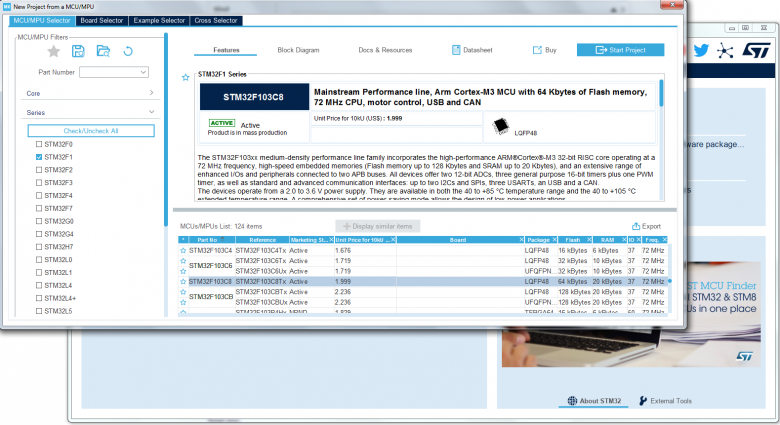Sort the list by the Part No column
Image resolution: width=780 pixels, height=425 pixels.
point(207,240)
